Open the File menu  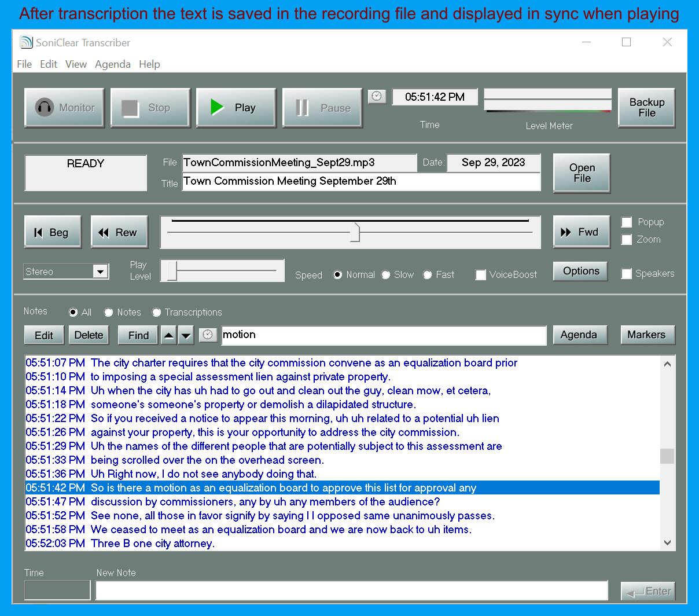pyautogui.click(x=24, y=64)
